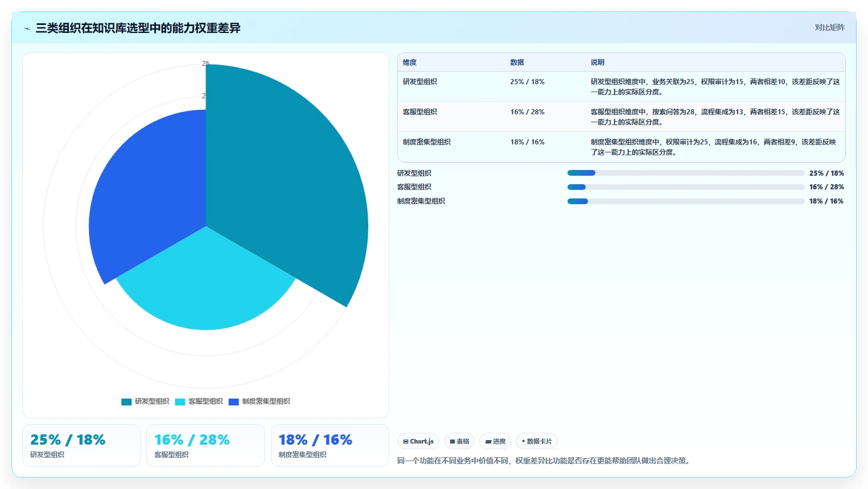
Task: Click the title 三类组织在知识库选型中的能力权重差异
Action: pos(138,28)
